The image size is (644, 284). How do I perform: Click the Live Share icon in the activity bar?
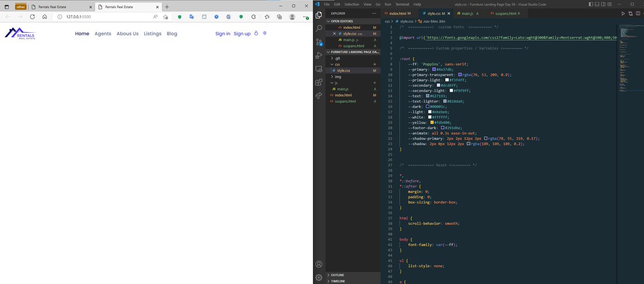tap(319, 96)
